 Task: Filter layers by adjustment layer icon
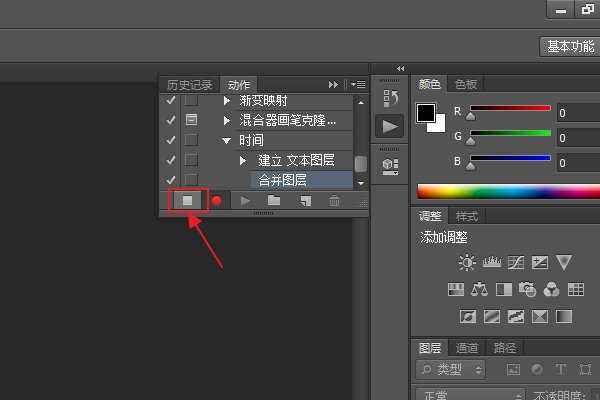click(537, 369)
